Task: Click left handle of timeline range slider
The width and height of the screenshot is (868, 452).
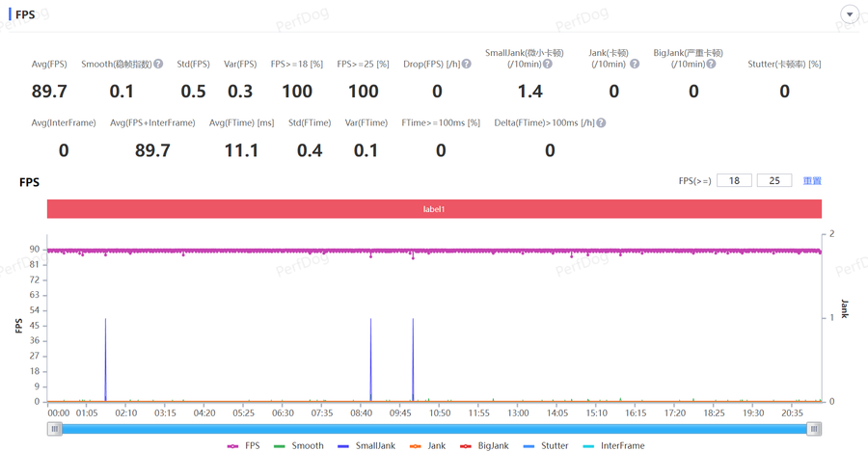Action: [x=55, y=429]
